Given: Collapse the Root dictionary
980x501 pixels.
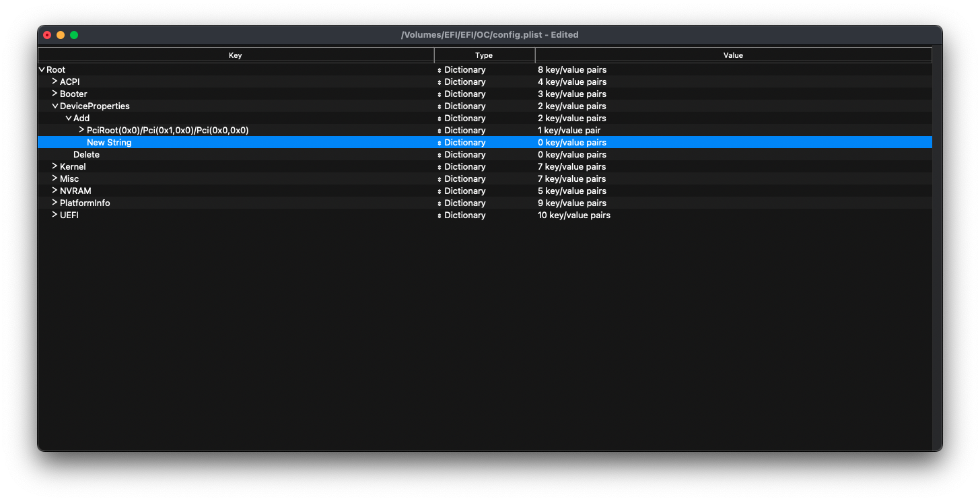Looking at the screenshot, I should click(42, 70).
